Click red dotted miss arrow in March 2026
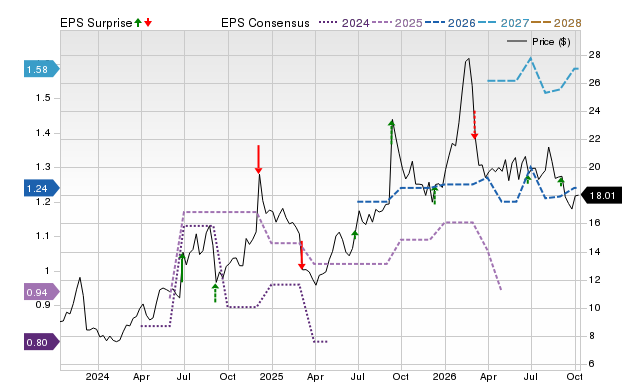Viewport: 640px width, 382px height. pos(474,125)
